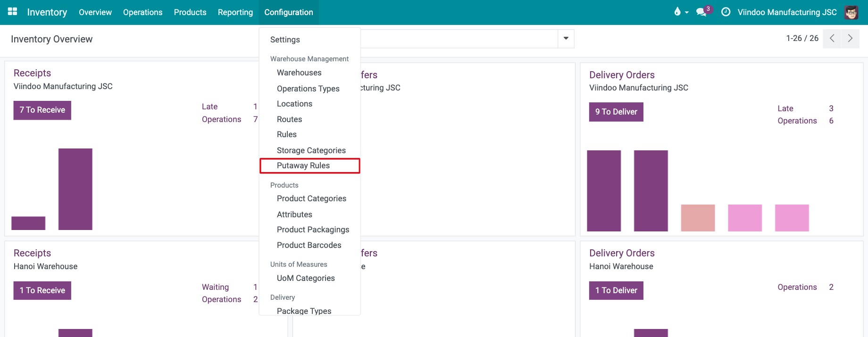Viewport: 868px width, 337px height.
Task: Click Viindoo Manufacturing JSC company switcher
Action: tap(787, 12)
